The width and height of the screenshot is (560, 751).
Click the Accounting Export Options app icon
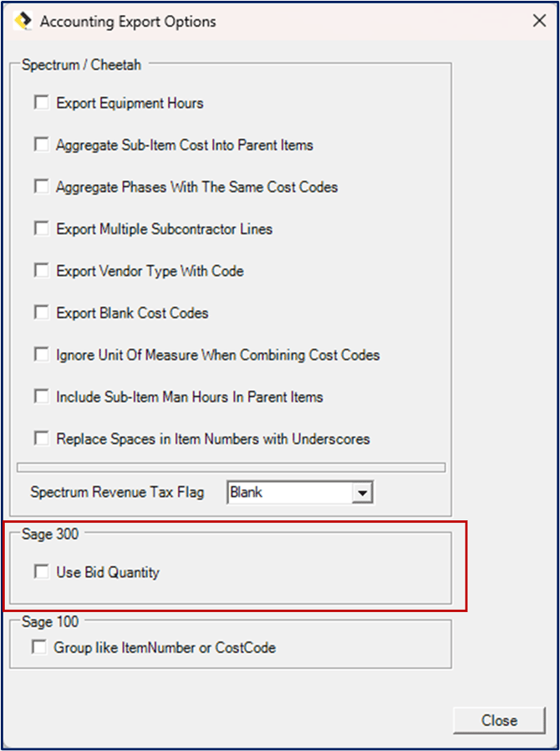23,21
